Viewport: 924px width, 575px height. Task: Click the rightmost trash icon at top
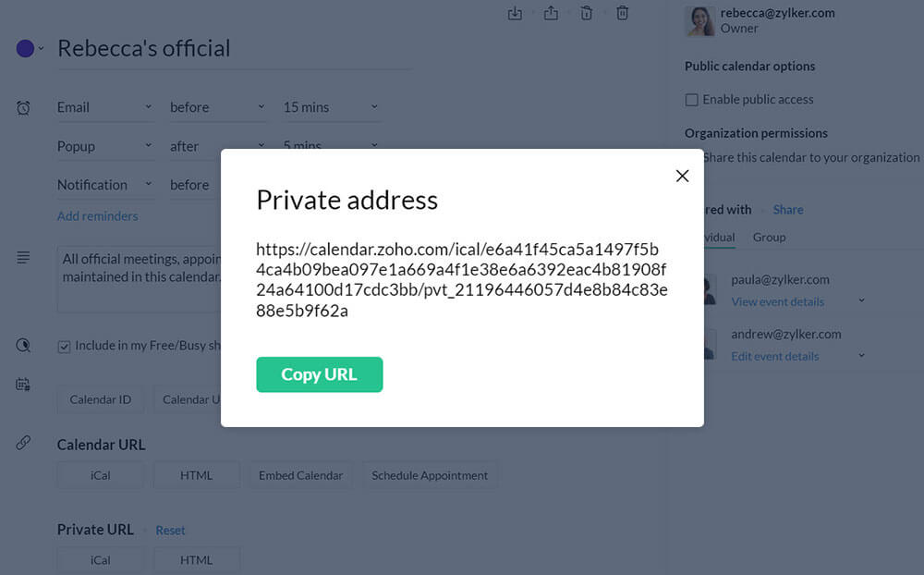(623, 13)
